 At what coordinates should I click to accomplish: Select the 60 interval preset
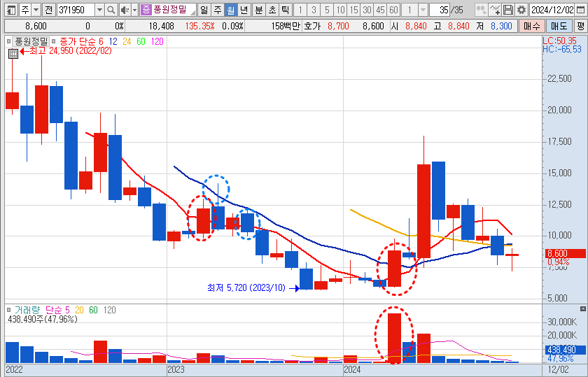[x=393, y=10]
